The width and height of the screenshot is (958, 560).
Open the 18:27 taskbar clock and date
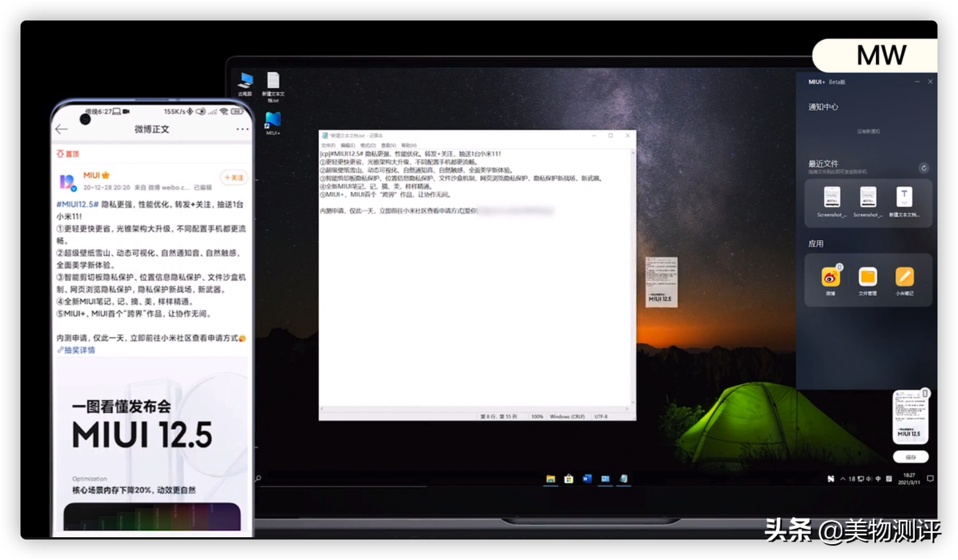click(x=909, y=479)
